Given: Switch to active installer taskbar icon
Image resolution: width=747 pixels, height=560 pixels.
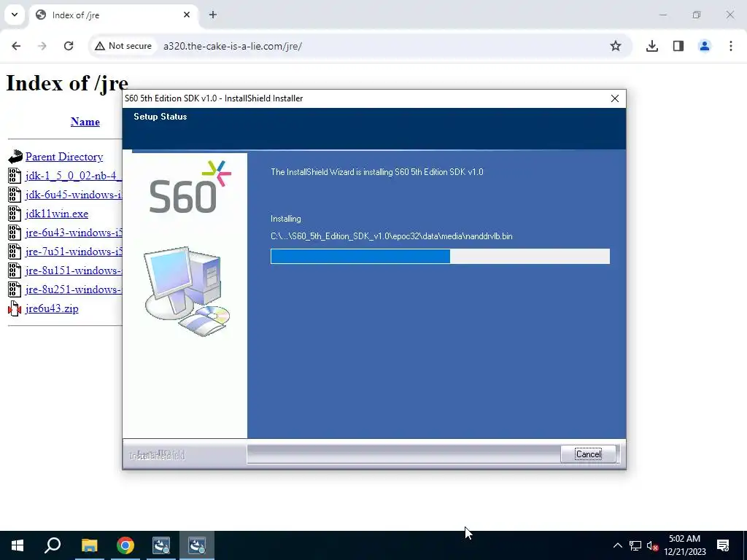Looking at the screenshot, I should coord(197,545).
